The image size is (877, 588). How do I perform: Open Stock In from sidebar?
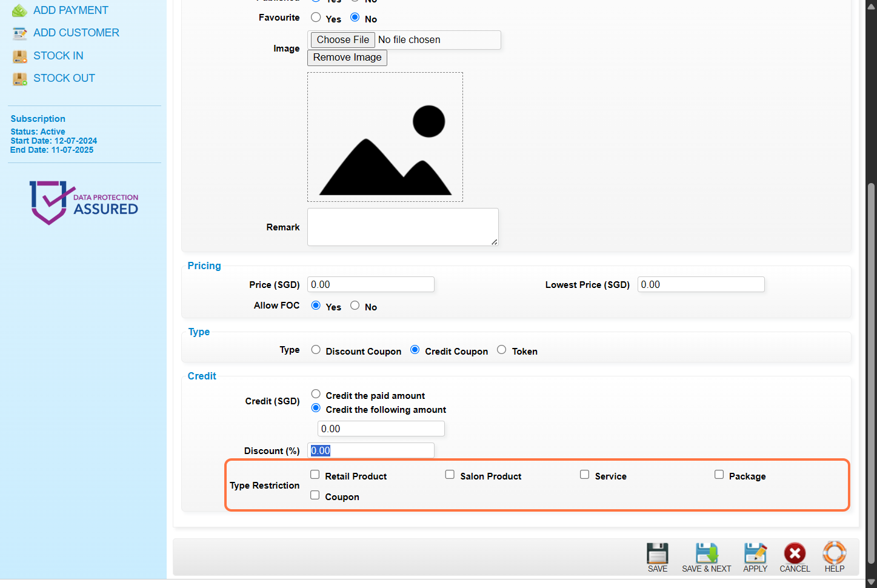tap(58, 56)
